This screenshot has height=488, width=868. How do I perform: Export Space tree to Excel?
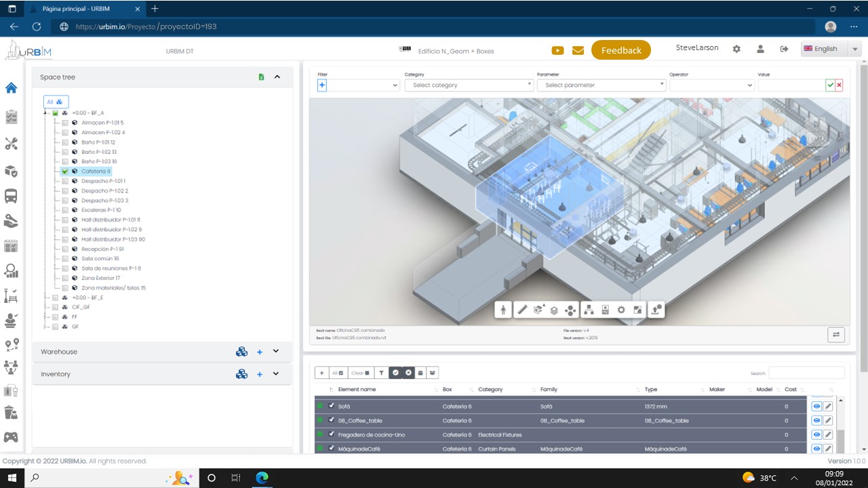tap(261, 77)
